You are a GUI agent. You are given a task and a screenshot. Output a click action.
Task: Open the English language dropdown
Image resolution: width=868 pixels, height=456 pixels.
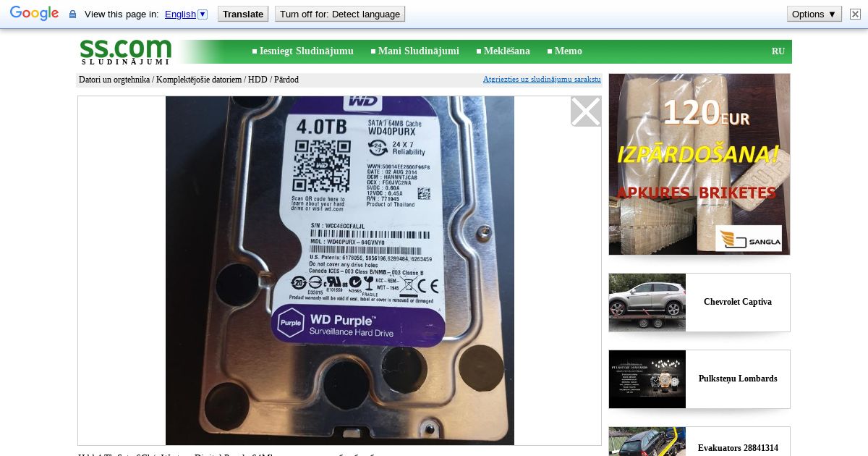pyautogui.click(x=186, y=14)
